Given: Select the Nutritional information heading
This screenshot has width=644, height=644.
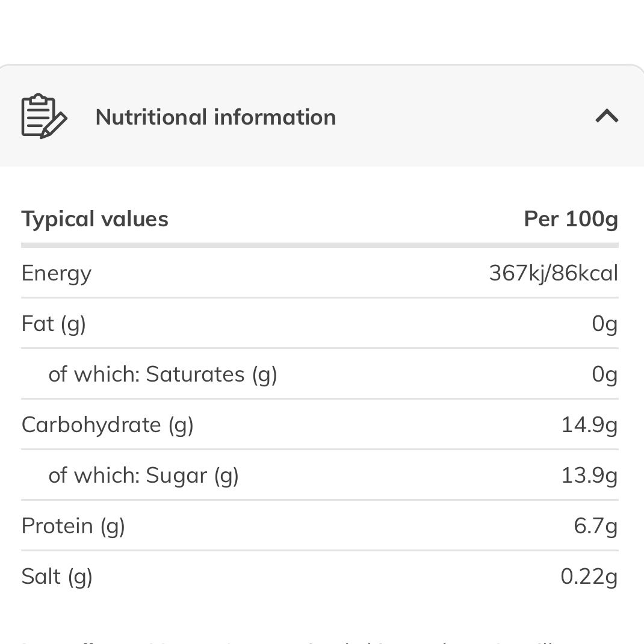Looking at the screenshot, I should click(215, 117).
